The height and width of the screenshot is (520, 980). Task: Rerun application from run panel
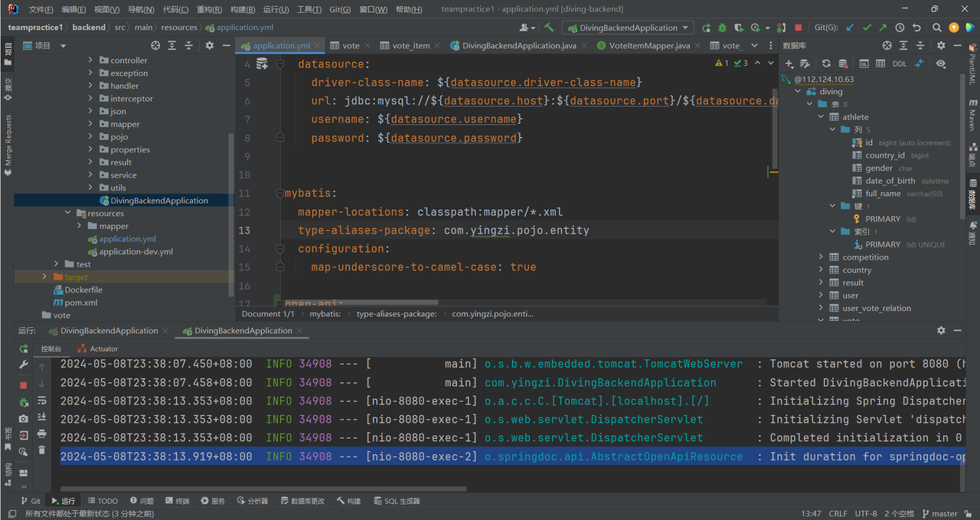[24, 348]
